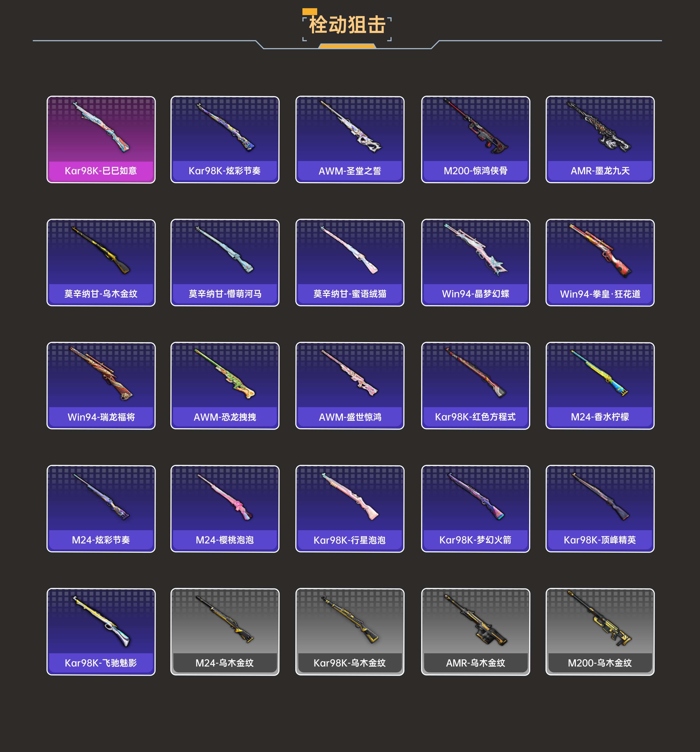The height and width of the screenshot is (752, 700).
Task: Click the Kar98K-梦幻火箭 skin card
Action: (475, 509)
